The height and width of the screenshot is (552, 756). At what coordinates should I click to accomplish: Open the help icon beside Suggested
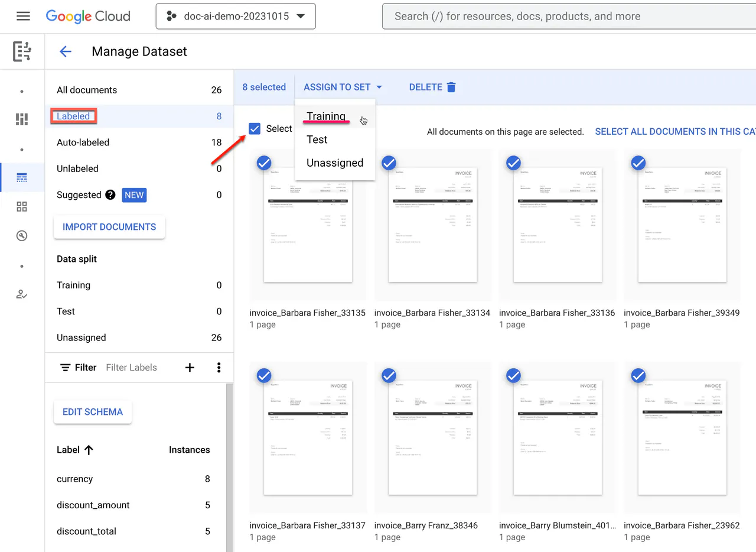(110, 195)
